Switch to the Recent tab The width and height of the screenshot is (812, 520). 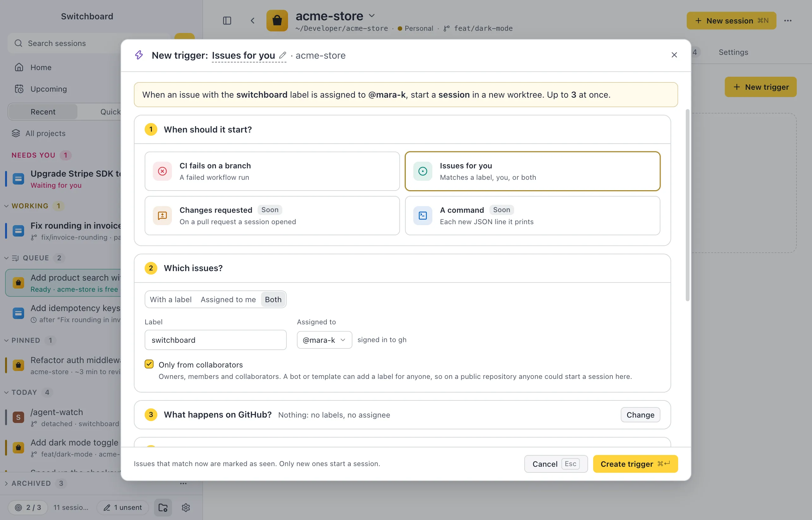tap(43, 112)
